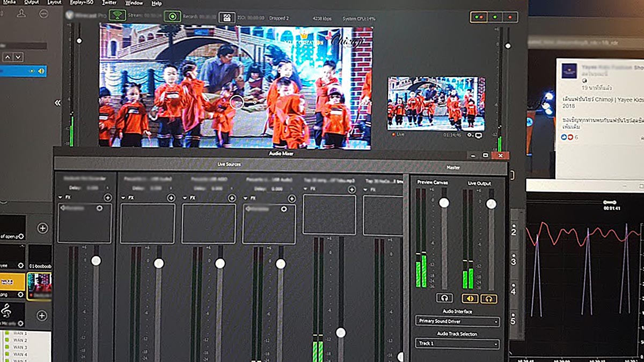Open the Help menu
The width and height of the screenshot is (644, 362).
(x=157, y=3)
